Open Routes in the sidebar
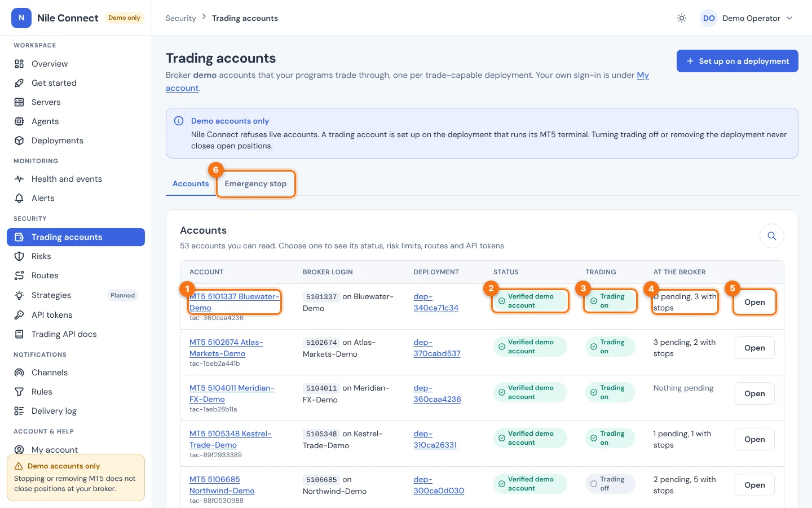 tap(76, 275)
